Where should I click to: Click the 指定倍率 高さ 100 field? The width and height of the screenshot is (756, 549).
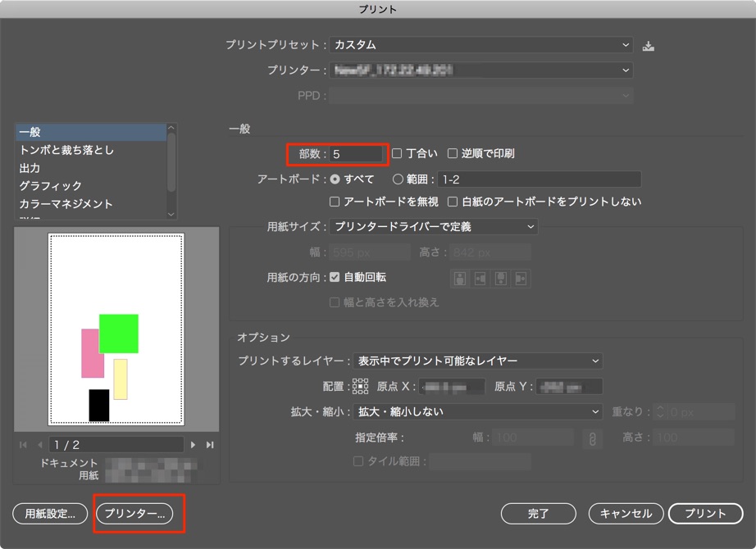click(694, 438)
